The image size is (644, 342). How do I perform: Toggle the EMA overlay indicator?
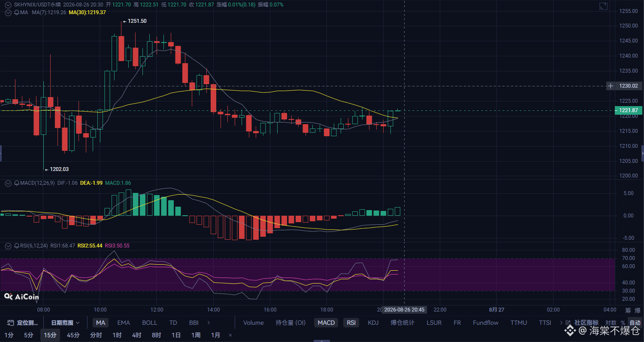point(124,323)
